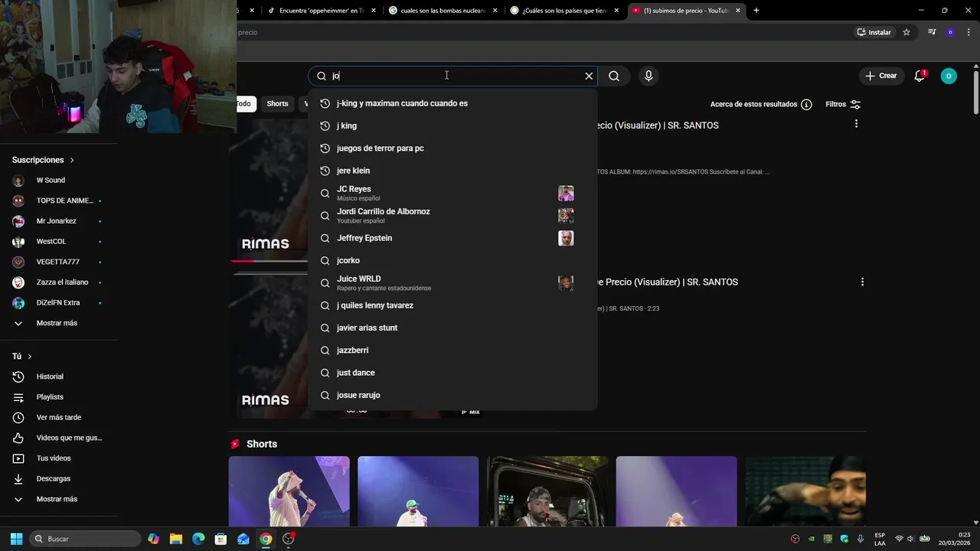
Task: Switch to 'cuales son las bombas nucleares' tab
Action: [443, 11]
